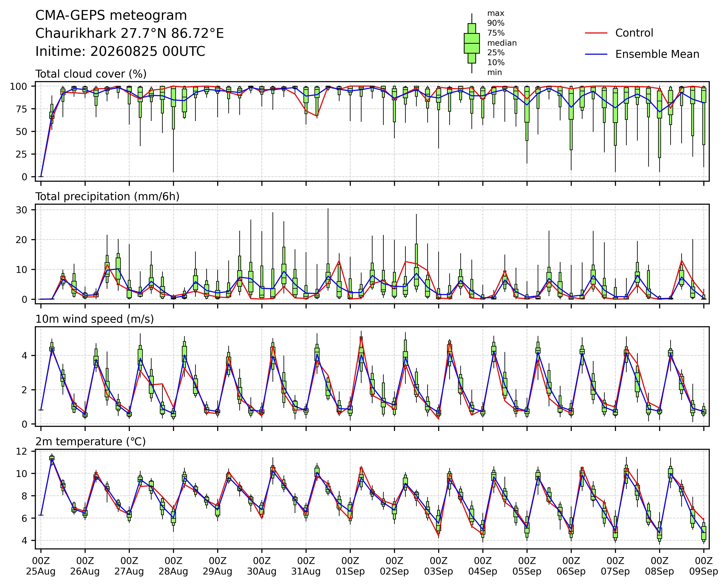Click the '90%' percentile legend label
This screenshot has width=728, height=586.
496,23
